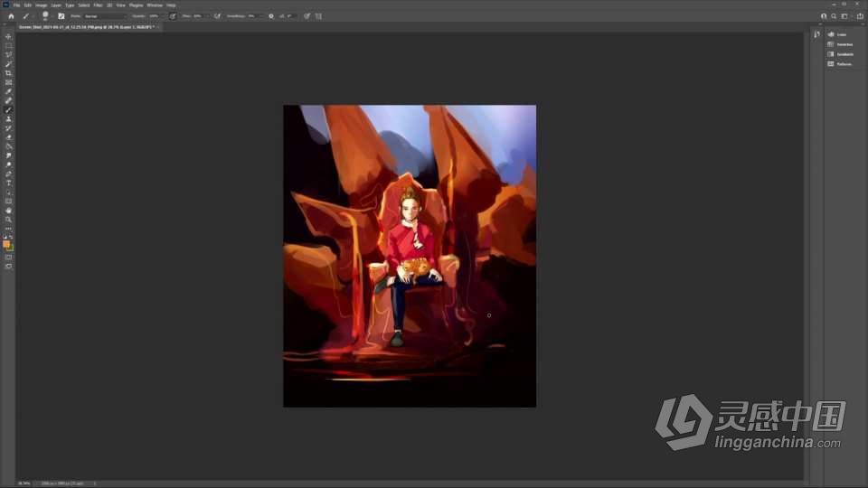This screenshot has width=868, height=488.
Task: Select the Smudge tool
Action: (x=8, y=155)
